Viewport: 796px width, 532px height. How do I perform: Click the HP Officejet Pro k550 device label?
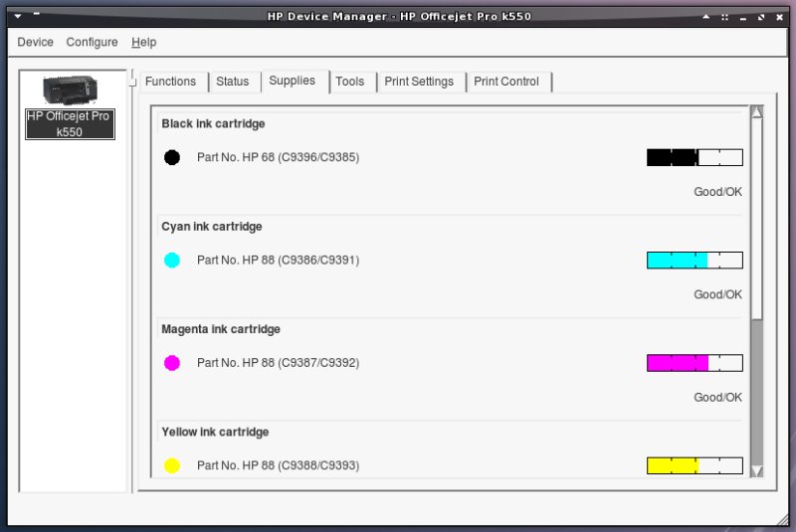point(70,124)
